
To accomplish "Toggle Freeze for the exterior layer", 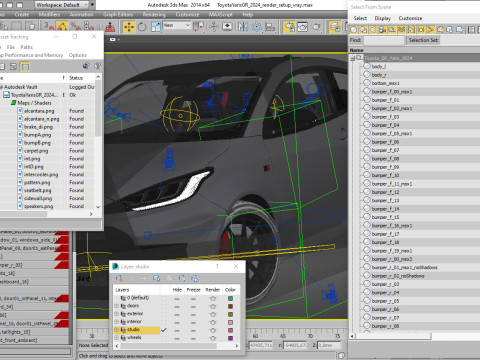I will point(193,315).
